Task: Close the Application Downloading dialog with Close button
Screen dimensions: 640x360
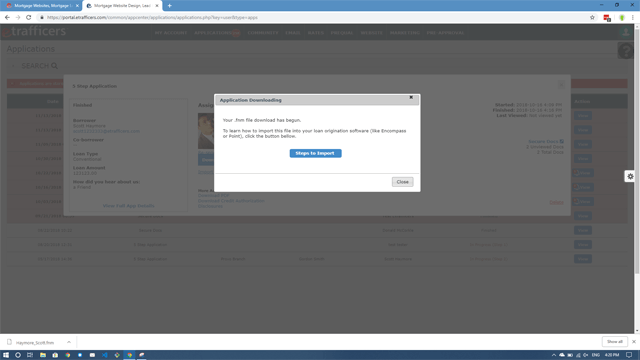Action: tap(402, 182)
